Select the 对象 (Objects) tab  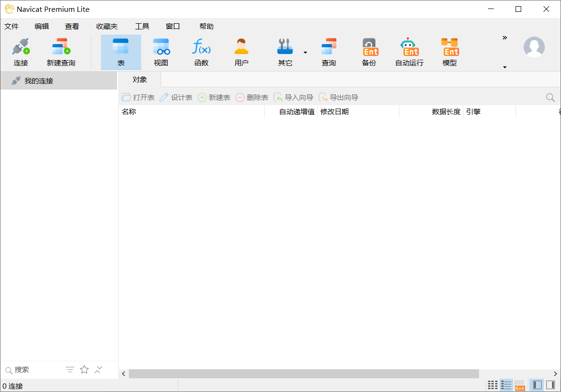(140, 80)
